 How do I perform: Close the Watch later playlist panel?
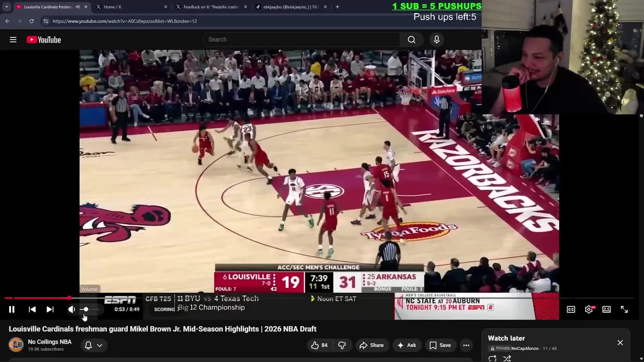pos(620,343)
